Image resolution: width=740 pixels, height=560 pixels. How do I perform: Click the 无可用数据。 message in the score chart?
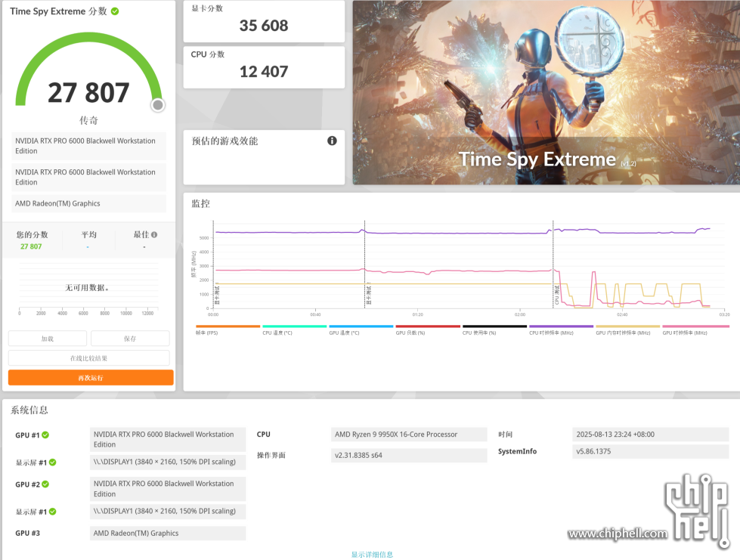coord(87,287)
